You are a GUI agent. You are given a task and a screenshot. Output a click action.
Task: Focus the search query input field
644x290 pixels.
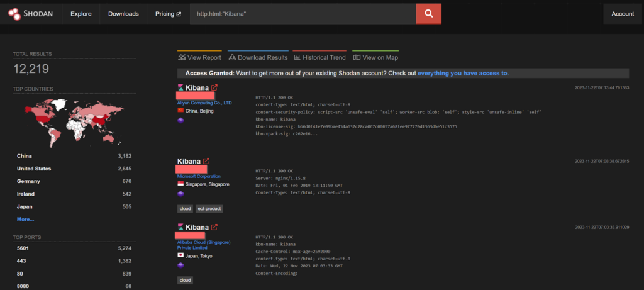point(303,14)
